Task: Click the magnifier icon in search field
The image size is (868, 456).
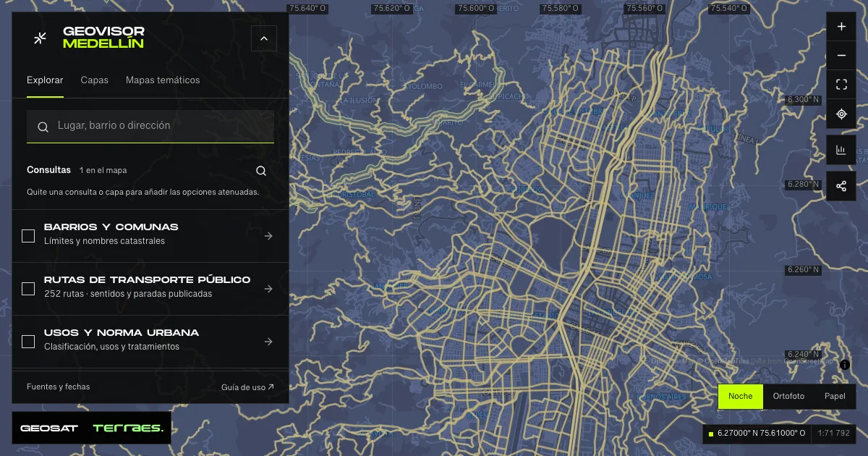Action: (x=43, y=126)
